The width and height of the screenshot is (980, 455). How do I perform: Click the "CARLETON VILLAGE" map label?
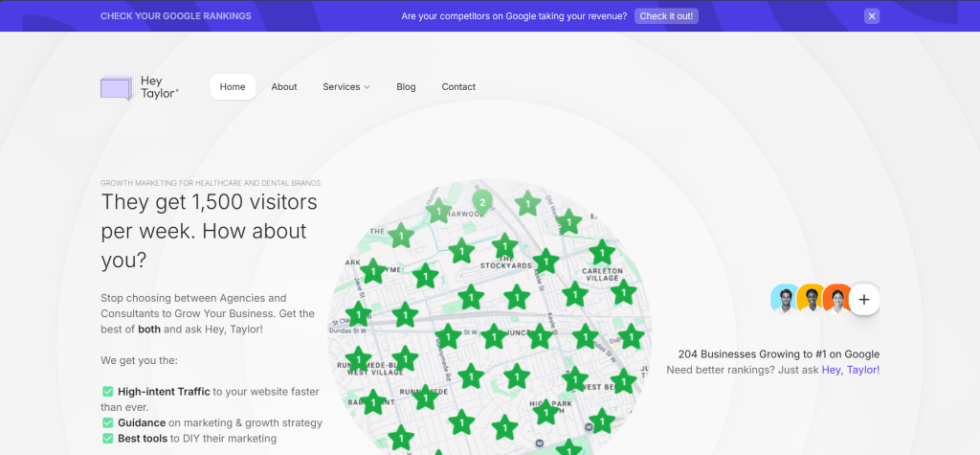click(603, 275)
